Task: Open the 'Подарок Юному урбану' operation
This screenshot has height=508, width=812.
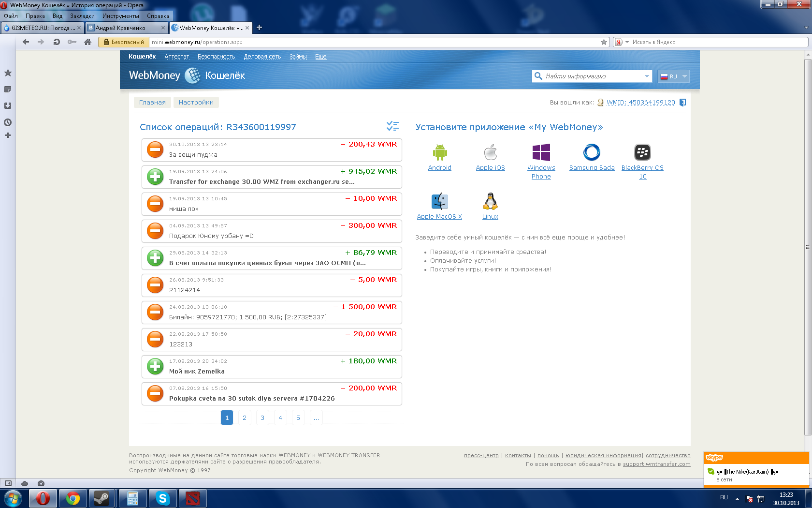Action: [272, 231]
